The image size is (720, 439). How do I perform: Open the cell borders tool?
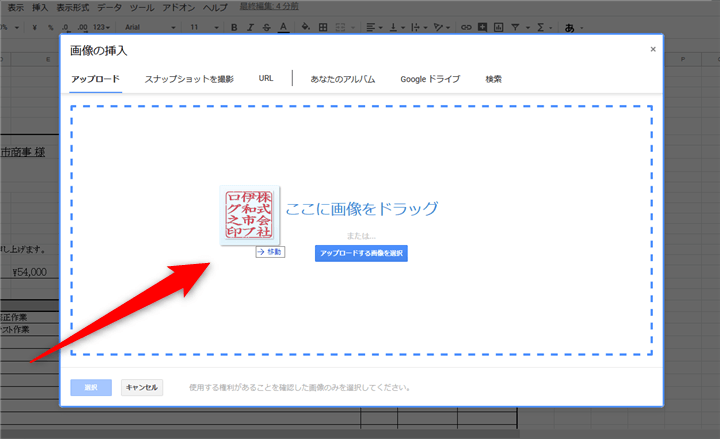pyautogui.click(x=323, y=28)
